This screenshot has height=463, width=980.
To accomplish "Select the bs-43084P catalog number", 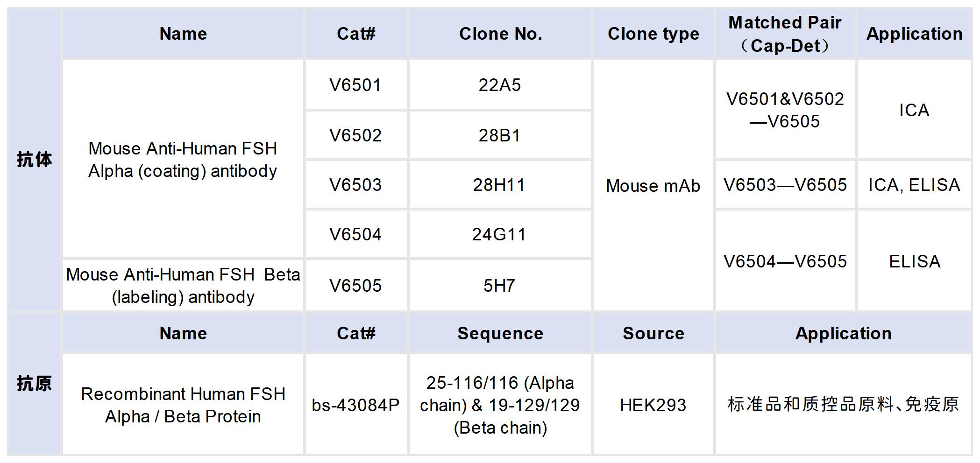I will 355,405.
